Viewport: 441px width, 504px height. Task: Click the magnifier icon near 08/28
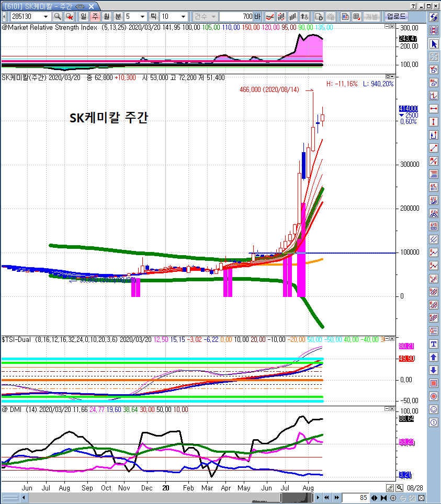click(400, 488)
